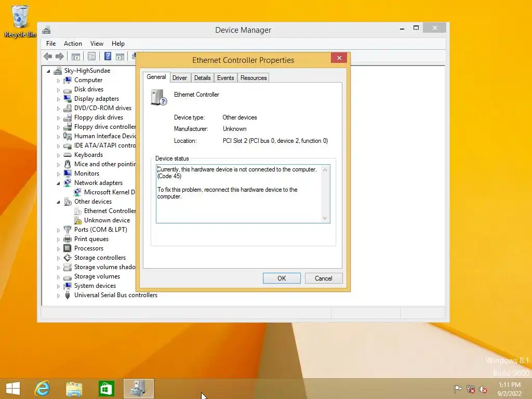Click the Device Manager title bar icon

(46, 30)
